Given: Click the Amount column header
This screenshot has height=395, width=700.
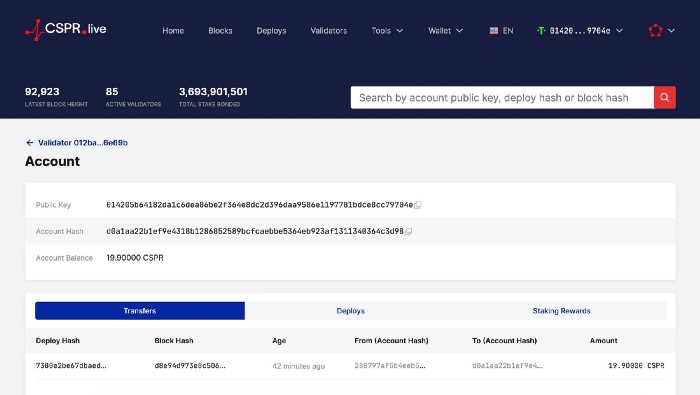Looking at the screenshot, I should pyautogui.click(x=603, y=341).
